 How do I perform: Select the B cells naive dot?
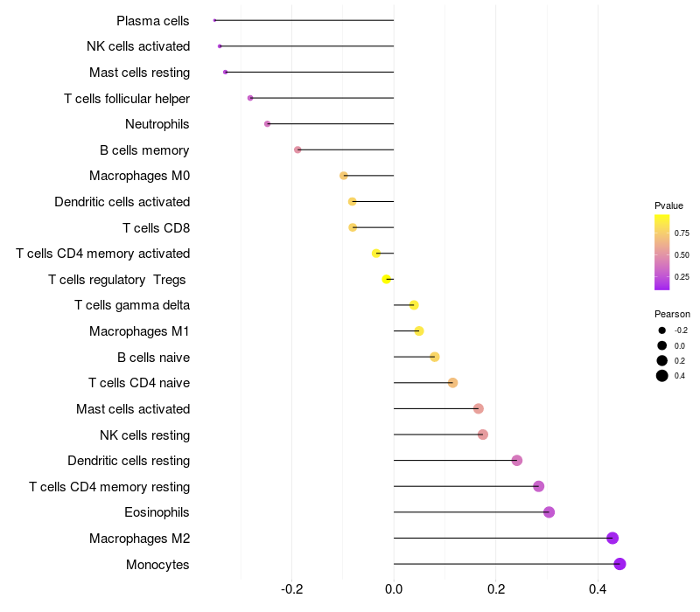pos(434,357)
